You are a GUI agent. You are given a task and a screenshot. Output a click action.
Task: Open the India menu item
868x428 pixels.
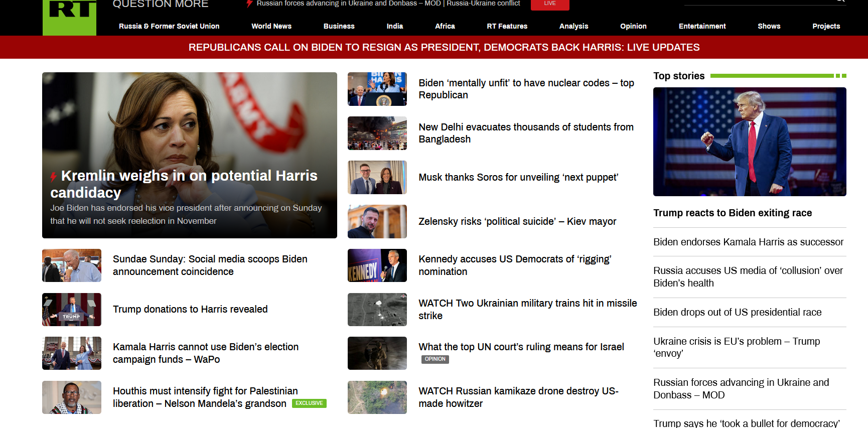(395, 26)
